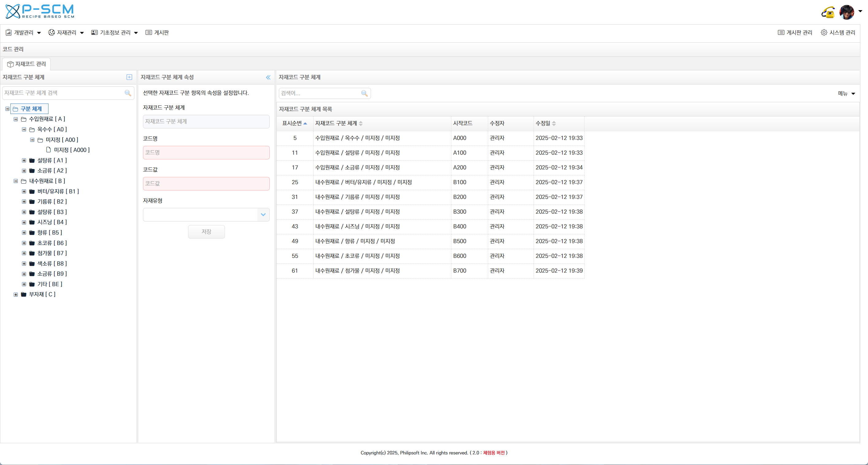Click the 향류 [ B5 ] folder icon
This screenshot has height=465, width=868.
point(32,233)
